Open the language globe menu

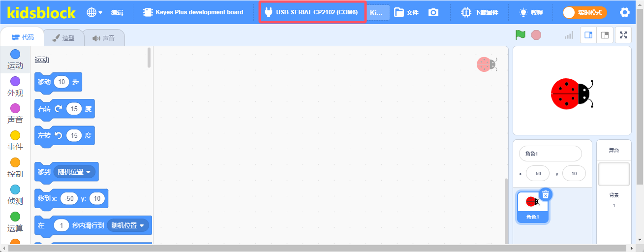click(x=94, y=12)
